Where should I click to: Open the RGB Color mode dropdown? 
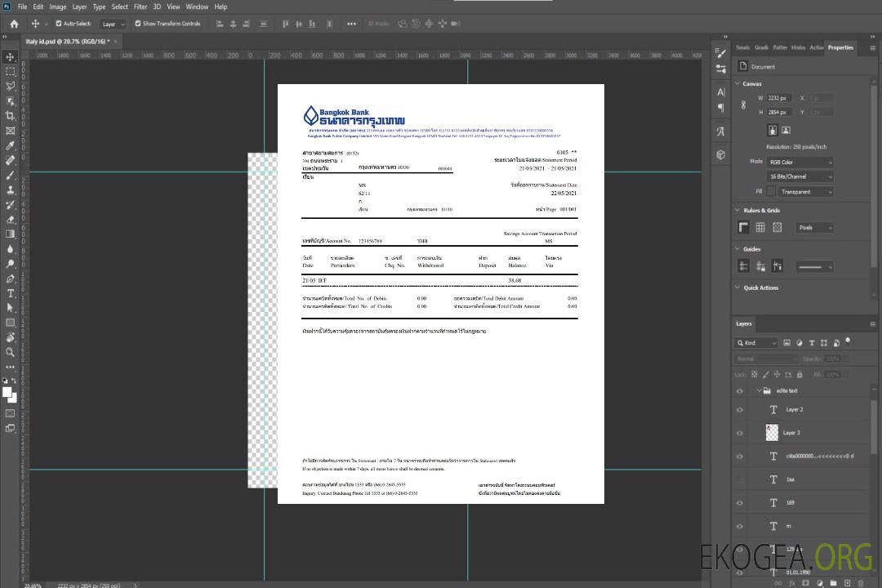pyautogui.click(x=800, y=162)
